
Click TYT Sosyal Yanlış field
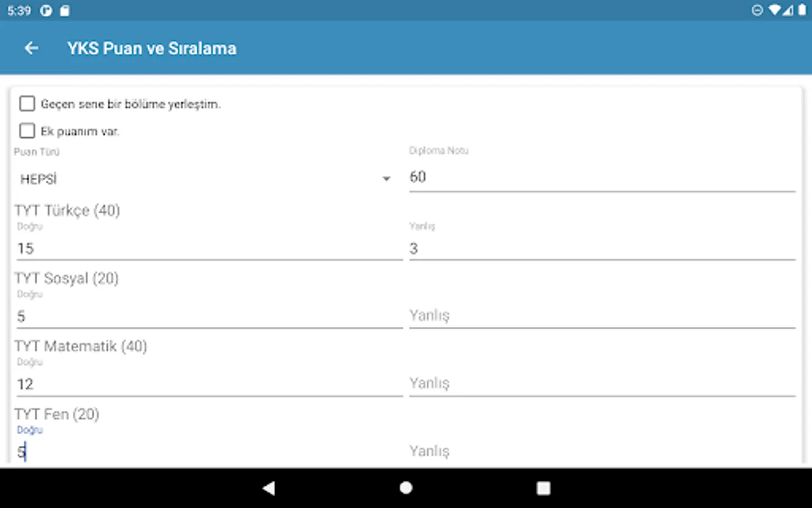point(602,316)
